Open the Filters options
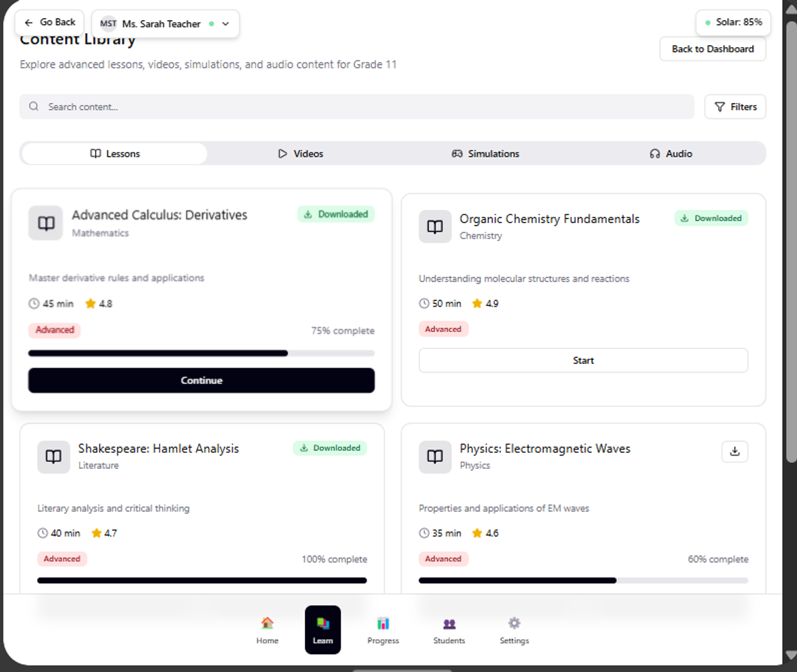This screenshot has height=672, width=797. click(735, 107)
